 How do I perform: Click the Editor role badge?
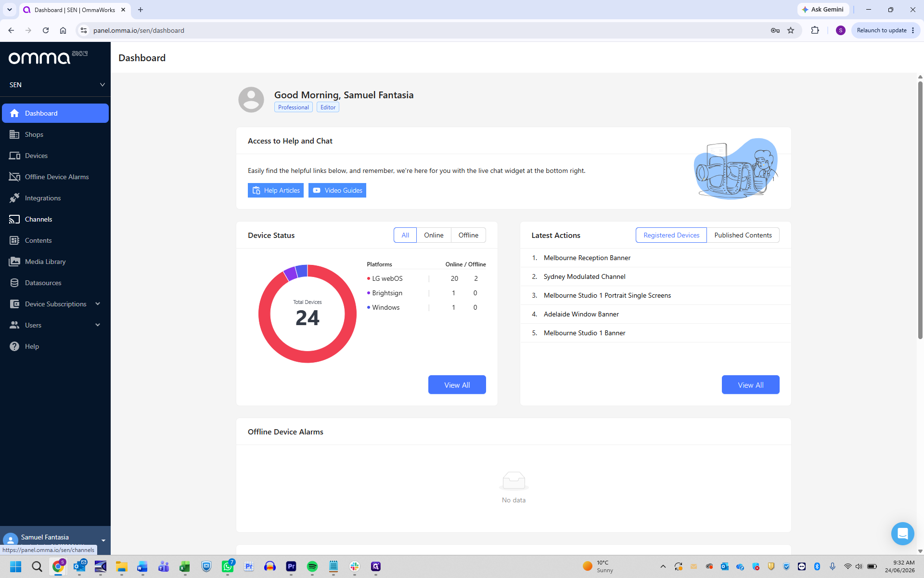coord(328,107)
